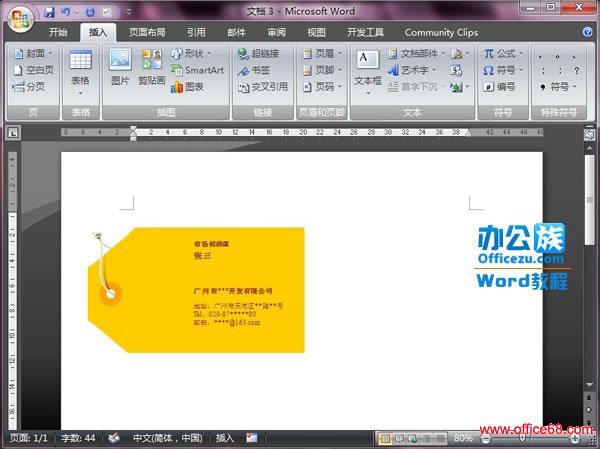Screen dimensions: 600x449
Task: Switch to Print Layout view
Action: tap(385, 438)
